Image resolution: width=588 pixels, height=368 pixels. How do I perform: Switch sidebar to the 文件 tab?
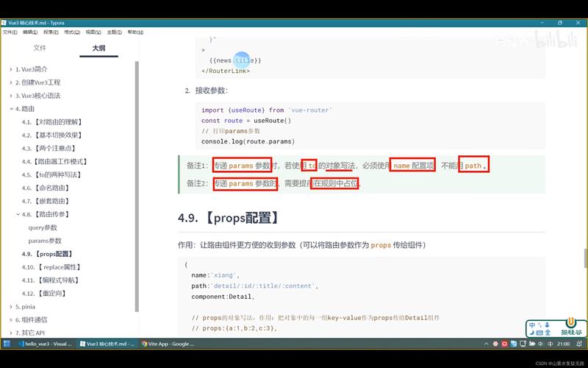40,48
